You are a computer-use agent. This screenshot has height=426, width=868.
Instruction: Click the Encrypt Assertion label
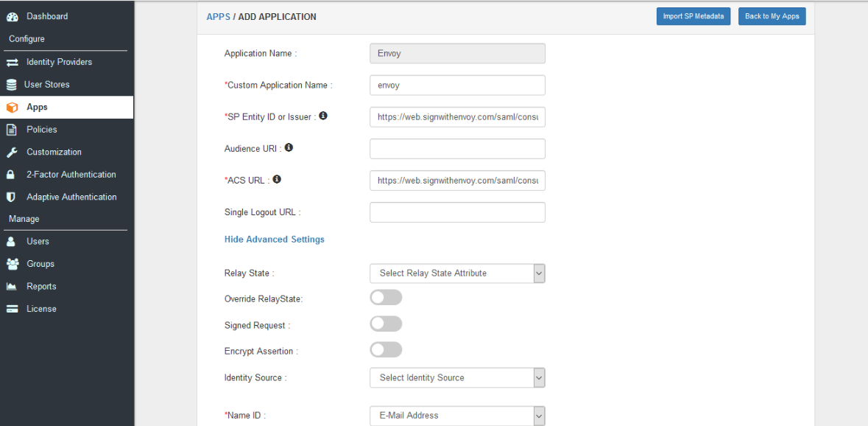[x=261, y=352]
